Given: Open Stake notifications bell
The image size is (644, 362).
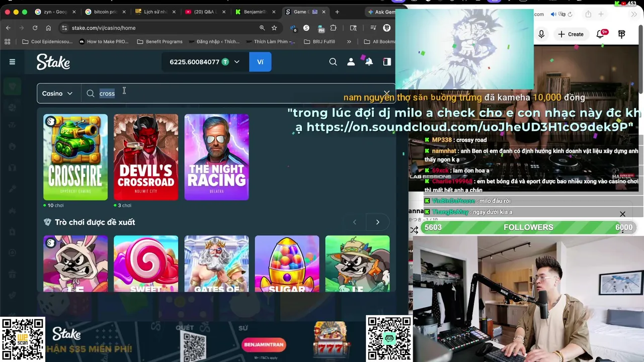Looking at the screenshot, I should (369, 62).
